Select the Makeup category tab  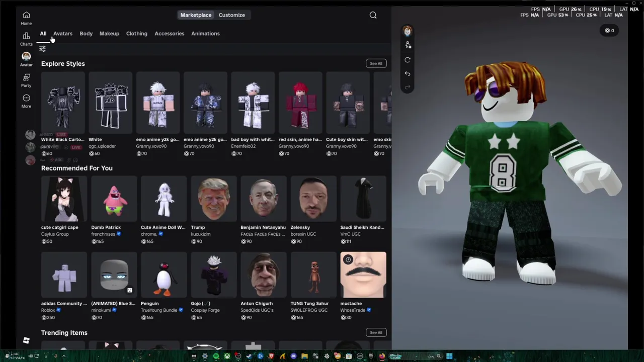click(x=109, y=34)
